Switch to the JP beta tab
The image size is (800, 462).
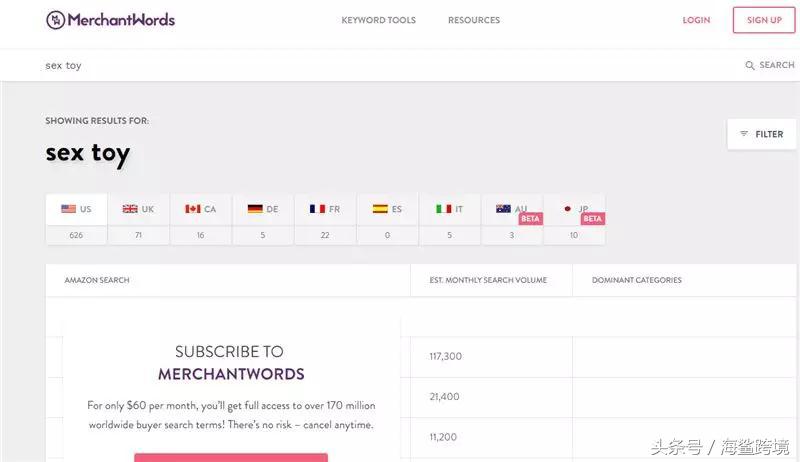(x=574, y=209)
